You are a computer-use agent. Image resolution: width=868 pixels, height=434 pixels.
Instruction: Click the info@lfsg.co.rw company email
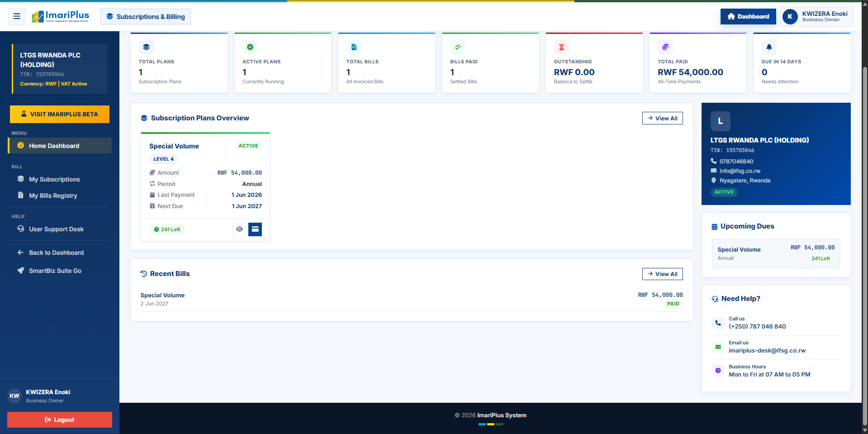[740, 171]
